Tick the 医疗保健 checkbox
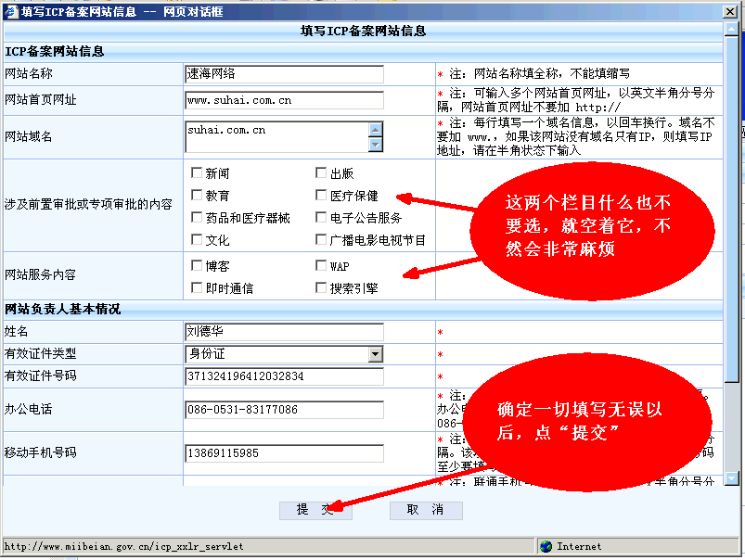 click(321, 196)
